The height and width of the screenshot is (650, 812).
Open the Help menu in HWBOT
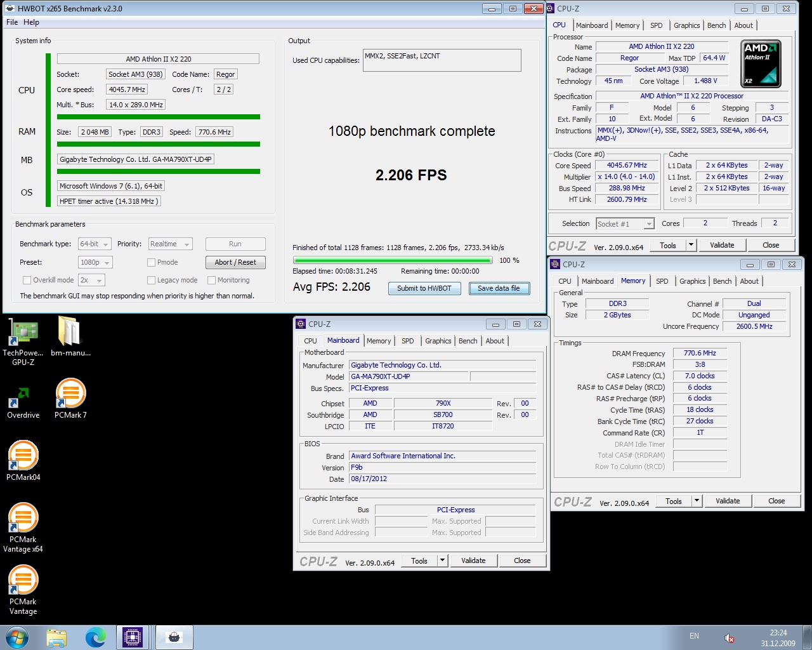click(x=31, y=22)
